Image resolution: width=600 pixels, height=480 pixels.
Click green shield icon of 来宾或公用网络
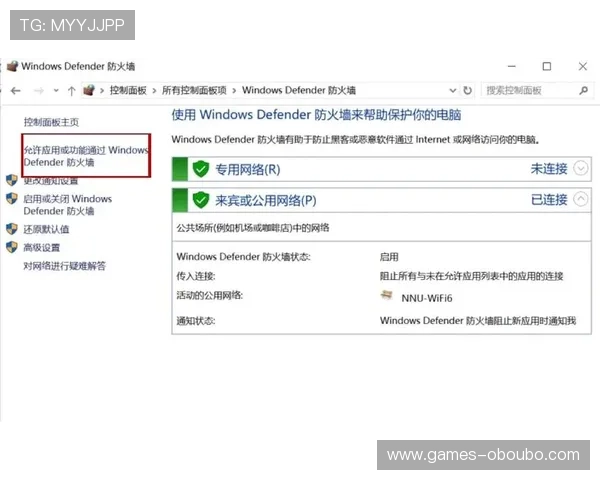201,200
